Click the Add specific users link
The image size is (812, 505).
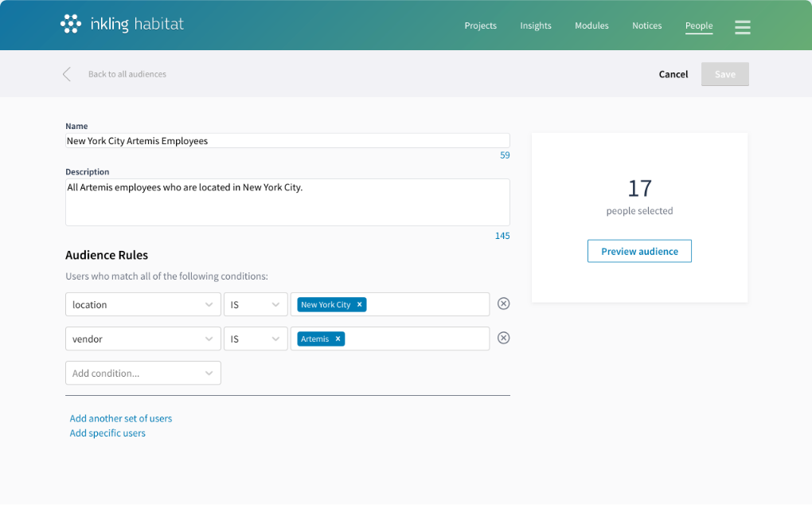(107, 433)
